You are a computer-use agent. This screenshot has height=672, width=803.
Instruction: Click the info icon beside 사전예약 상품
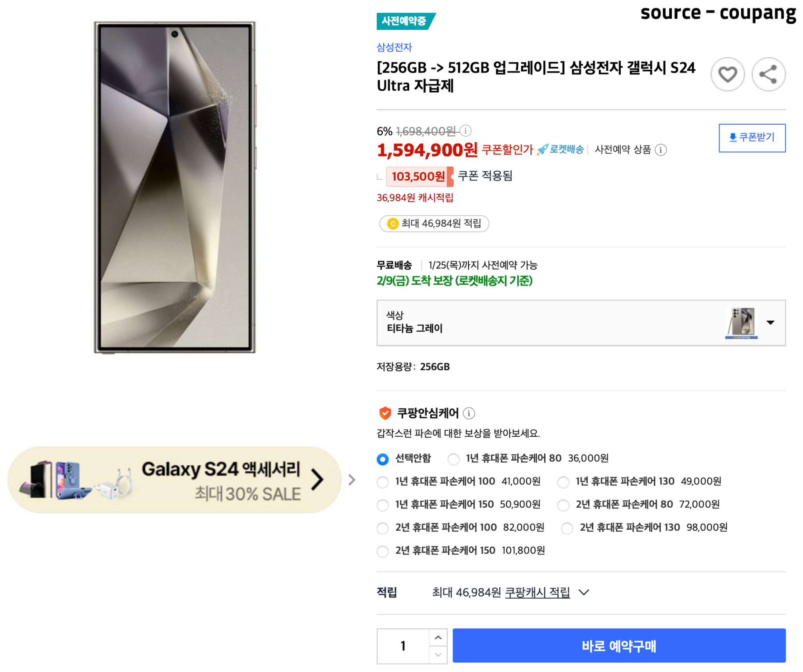coord(661,150)
